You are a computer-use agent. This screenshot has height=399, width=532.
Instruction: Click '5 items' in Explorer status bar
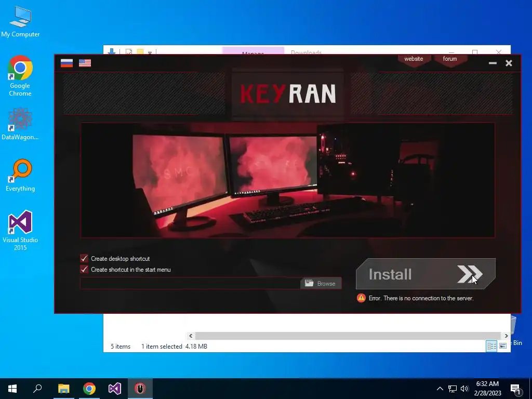[121, 347]
